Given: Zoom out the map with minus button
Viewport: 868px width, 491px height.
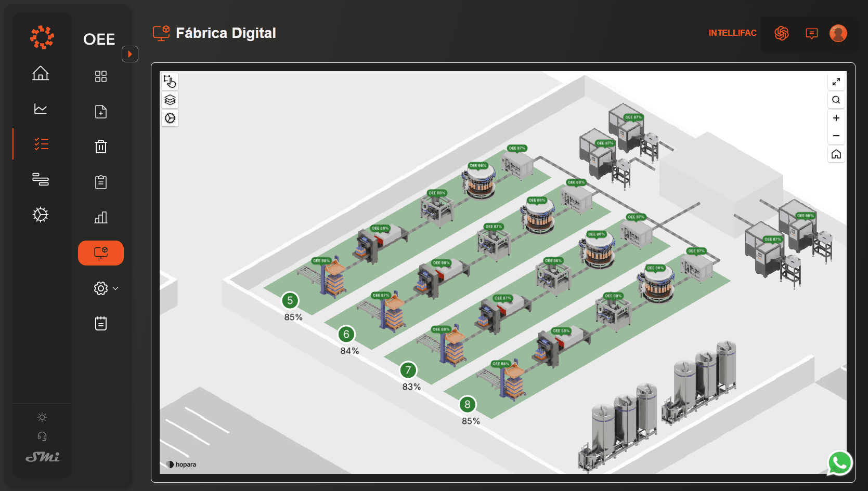Looking at the screenshot, I should tap(836, 136).
